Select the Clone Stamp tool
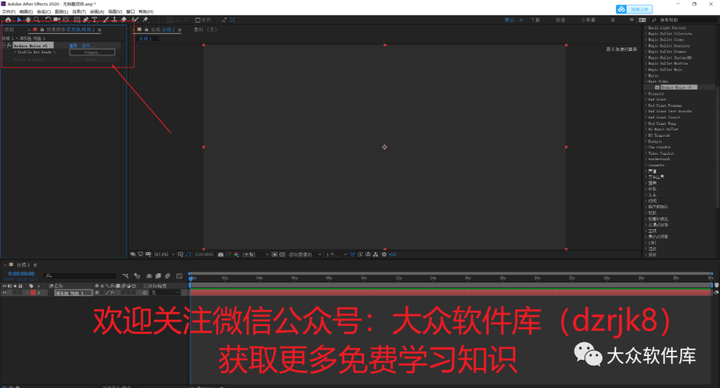720x388 pixels. 114,20
